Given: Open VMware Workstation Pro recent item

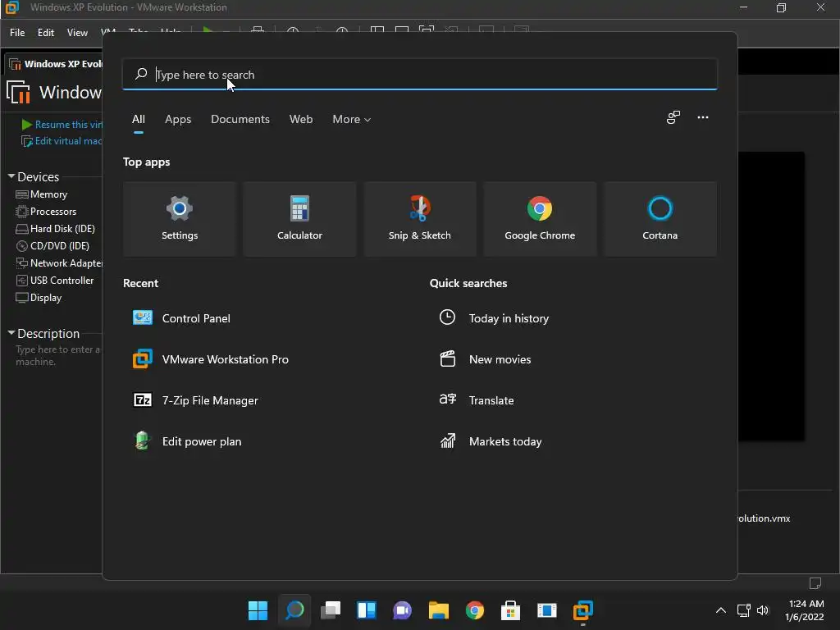Looking at the screenshot, I should [x=211, y=359].
